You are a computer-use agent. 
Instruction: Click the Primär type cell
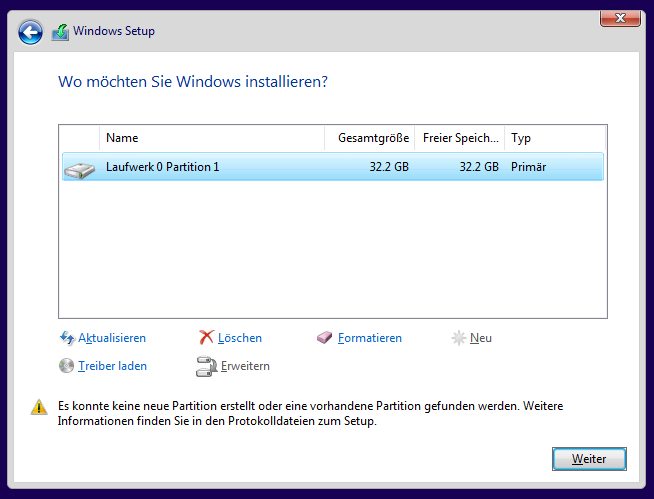(x=528, y=167)
